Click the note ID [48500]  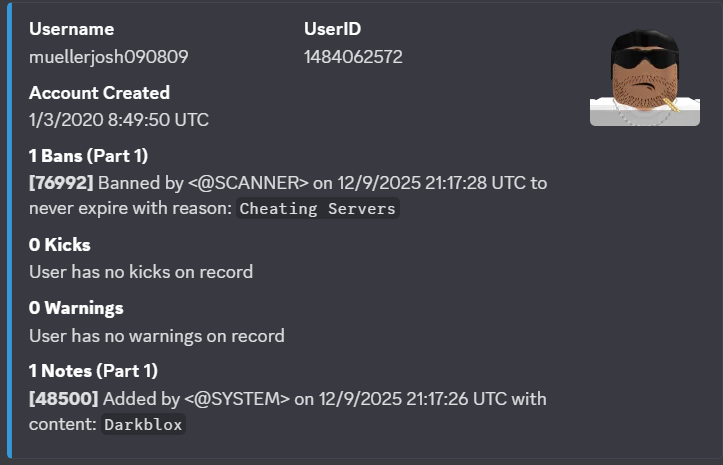[63, 399]
